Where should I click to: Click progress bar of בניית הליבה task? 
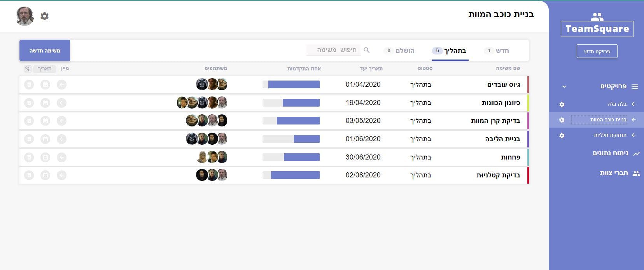(291, 139)
